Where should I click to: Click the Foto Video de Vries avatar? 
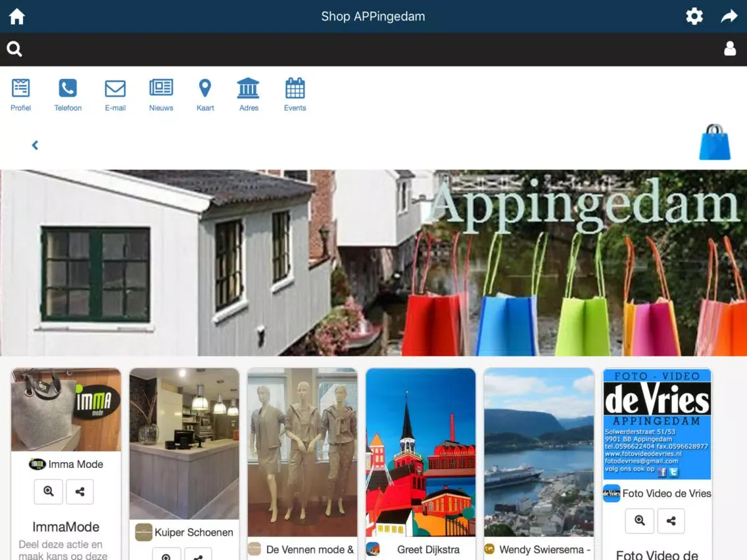tap(612, 494)
